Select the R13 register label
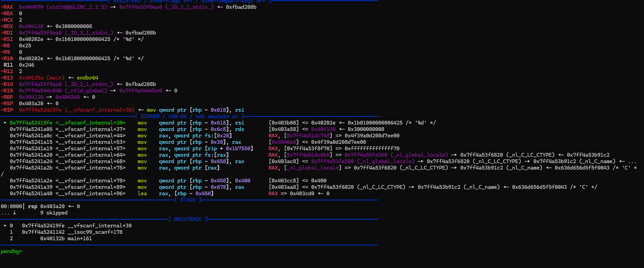644x268 pixels. [8, 78]
